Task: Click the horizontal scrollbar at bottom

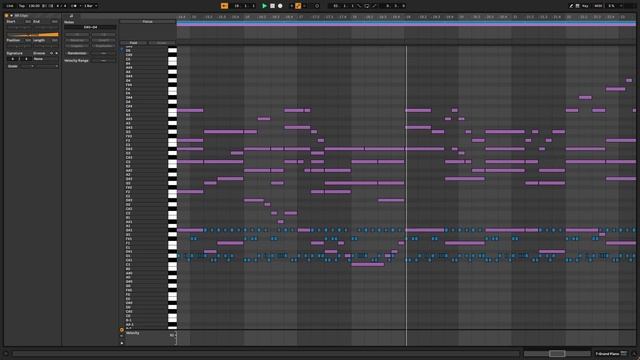Action: 265,353
